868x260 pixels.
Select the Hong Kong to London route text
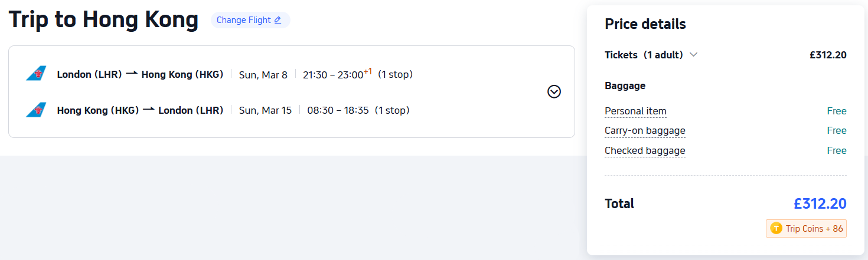click(x=140, y=110)
